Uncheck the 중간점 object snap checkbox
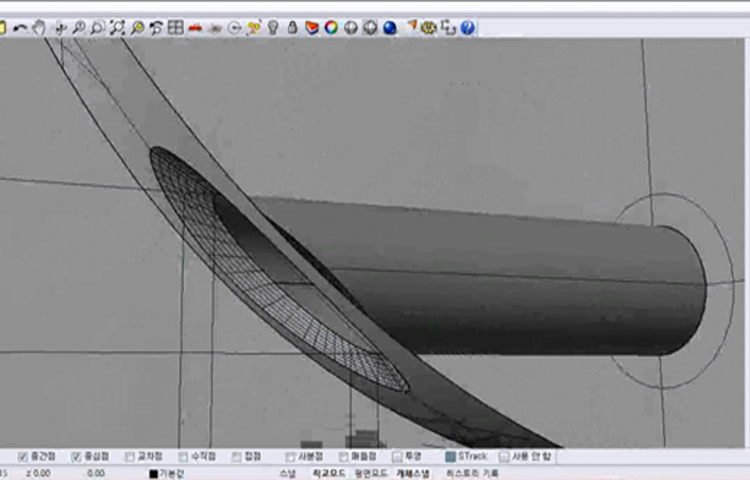750x480 pixels. 23,457
